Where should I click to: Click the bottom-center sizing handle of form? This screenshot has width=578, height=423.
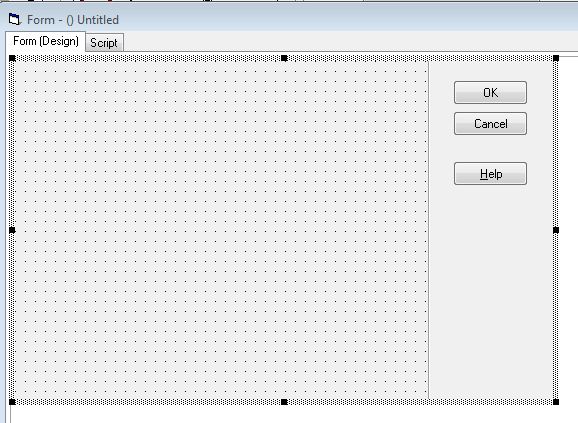[284, 402]
